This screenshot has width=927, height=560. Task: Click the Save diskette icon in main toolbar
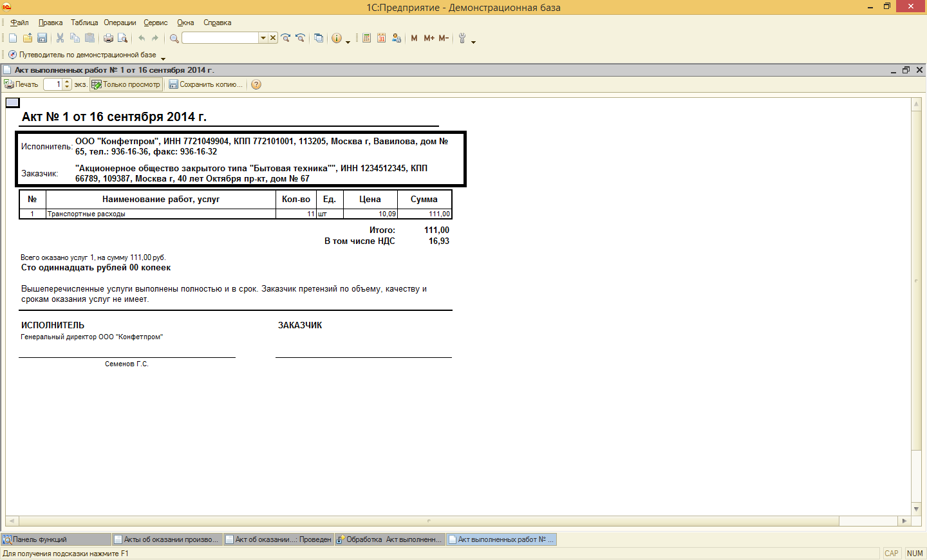click(42, 38)
